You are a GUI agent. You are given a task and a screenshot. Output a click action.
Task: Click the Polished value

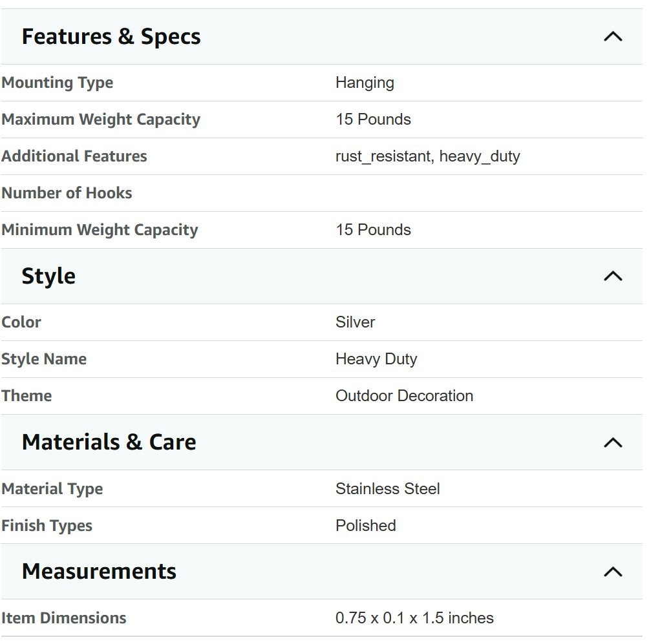point(365,526)
